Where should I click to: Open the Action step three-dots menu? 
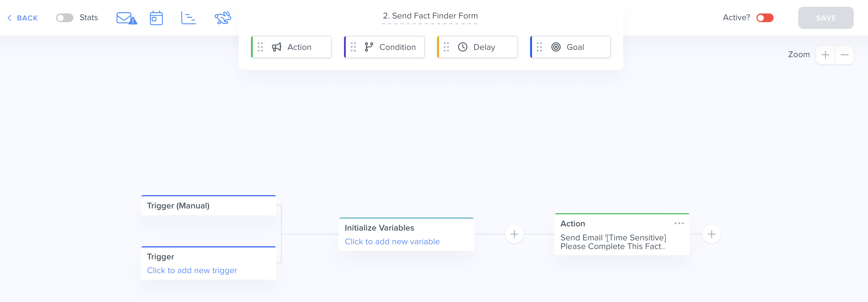(x=679, y=224)
